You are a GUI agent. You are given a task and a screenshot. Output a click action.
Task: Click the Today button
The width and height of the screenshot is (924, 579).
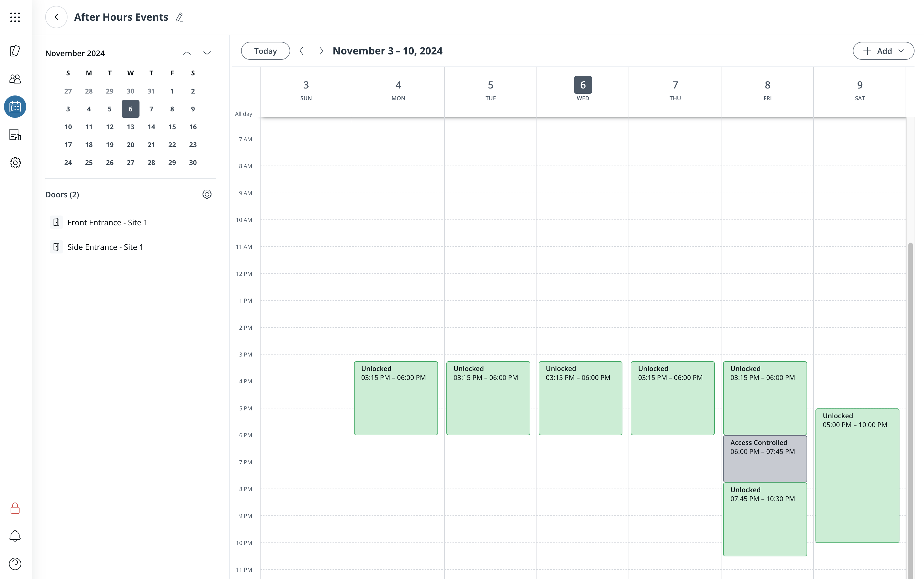pos(265,51)
